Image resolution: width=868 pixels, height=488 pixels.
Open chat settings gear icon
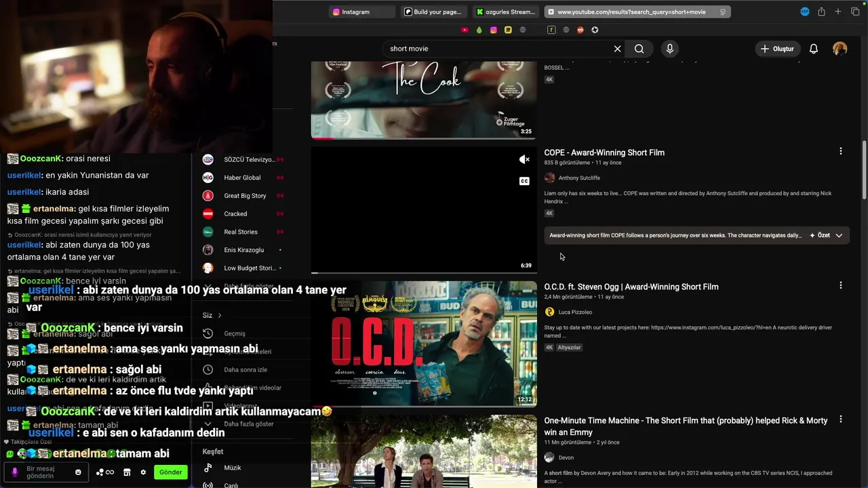point(143,472)
